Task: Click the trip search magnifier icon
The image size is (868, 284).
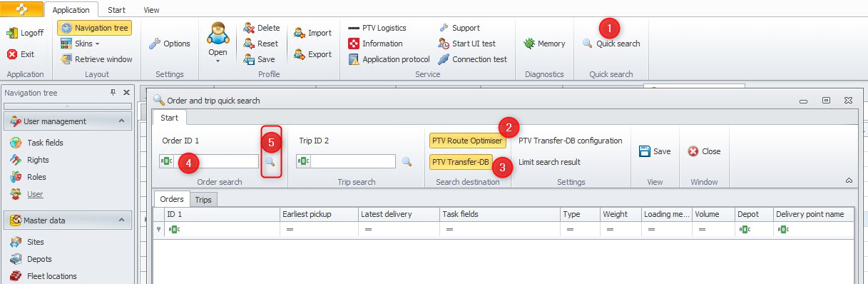Action: 407,162
